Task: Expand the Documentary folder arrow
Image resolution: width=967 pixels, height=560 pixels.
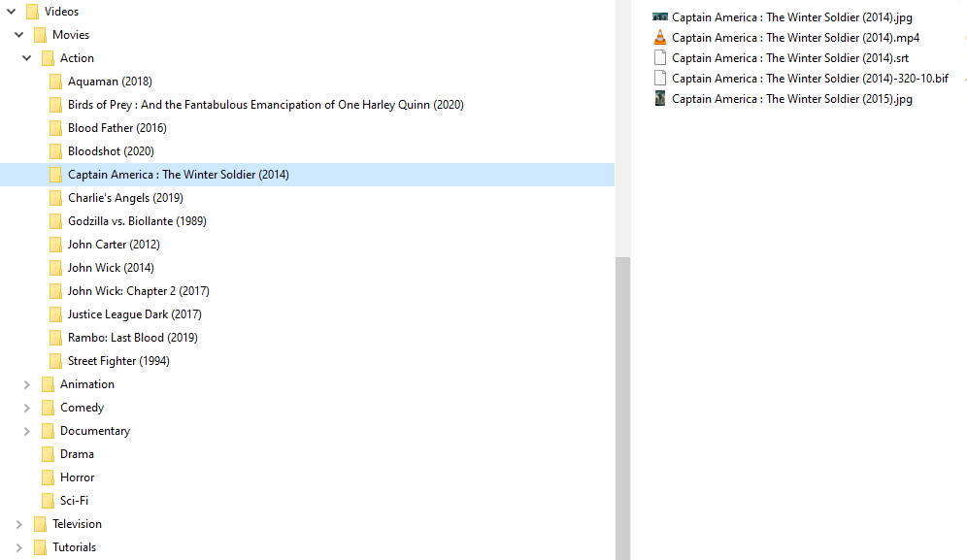Action: tap(26, 431)
